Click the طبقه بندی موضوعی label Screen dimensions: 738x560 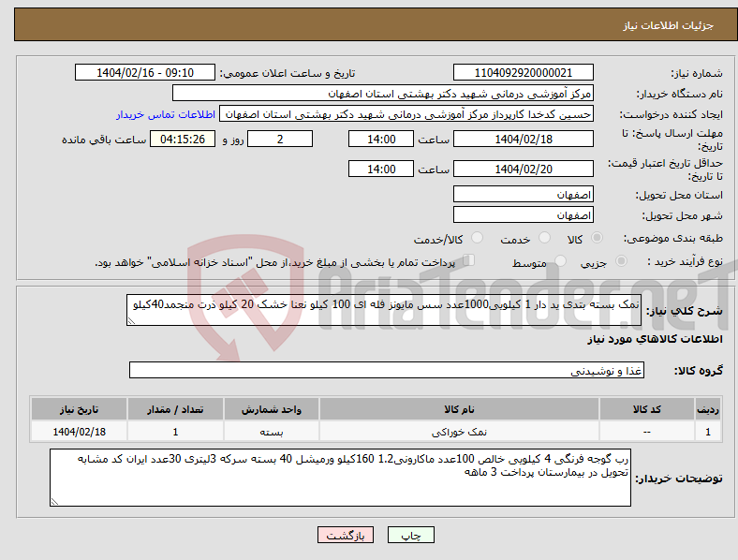point(673,238)
